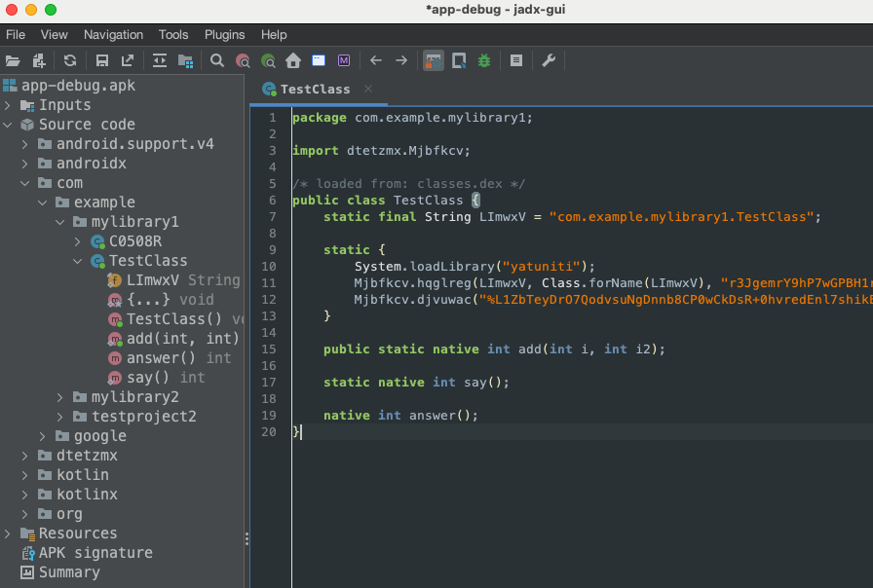Save all using the floppy disk icon
Viewport: 873px width, 588px height.
102,60
